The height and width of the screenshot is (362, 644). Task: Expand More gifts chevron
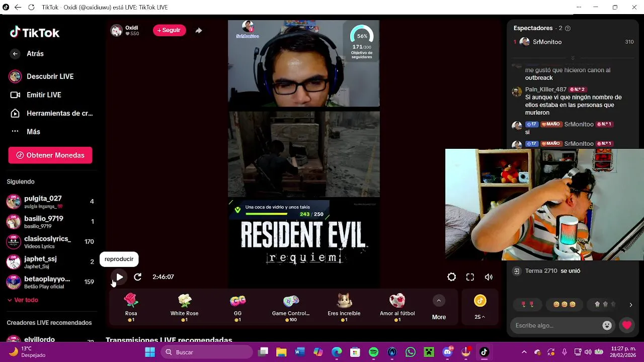tap(439, 301)
